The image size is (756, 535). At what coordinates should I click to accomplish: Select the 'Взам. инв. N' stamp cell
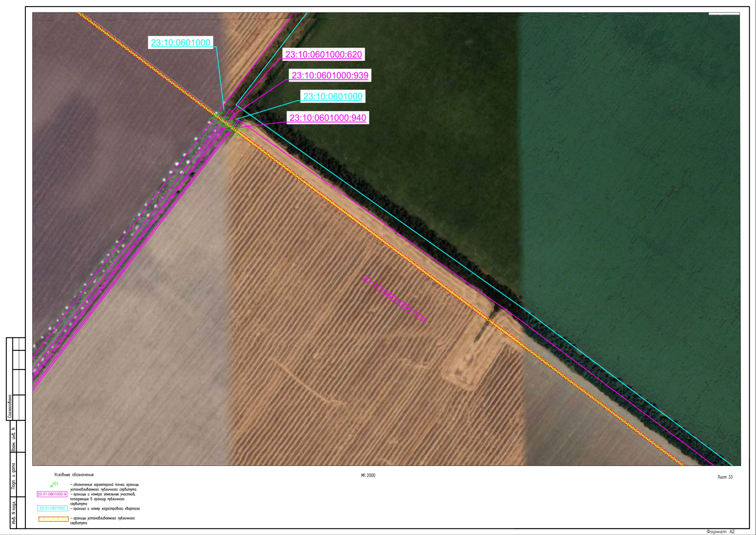click(x=13, y=439)
